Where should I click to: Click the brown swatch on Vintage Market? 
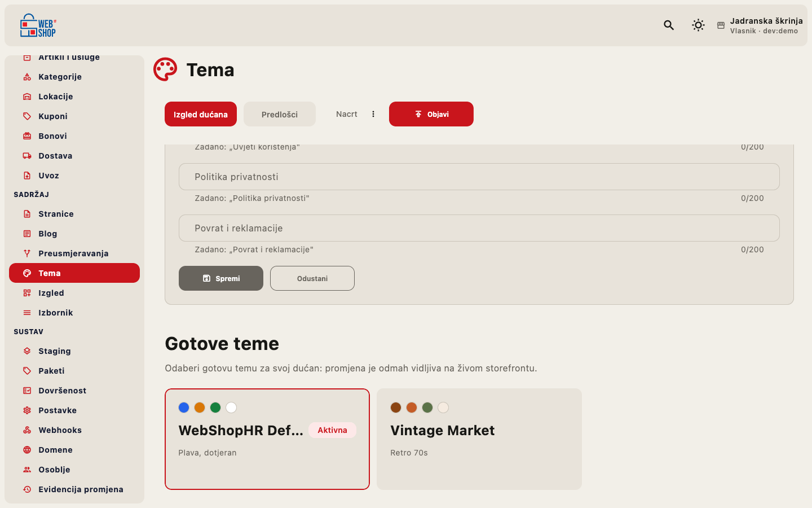396,408
